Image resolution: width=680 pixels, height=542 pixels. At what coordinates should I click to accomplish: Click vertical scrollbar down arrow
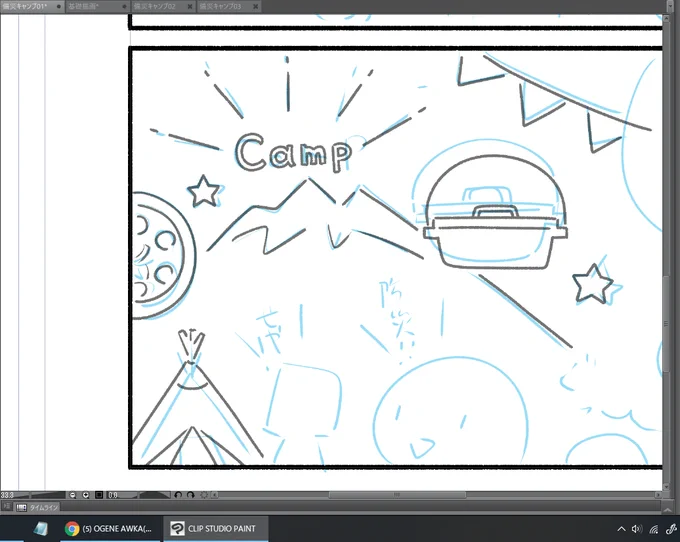pyautogui.click(x=667, y=487)
